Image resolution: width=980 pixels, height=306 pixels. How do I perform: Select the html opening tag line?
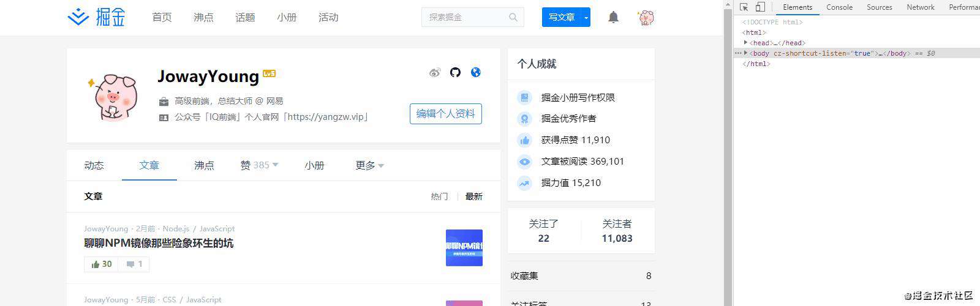pos(754,32)
